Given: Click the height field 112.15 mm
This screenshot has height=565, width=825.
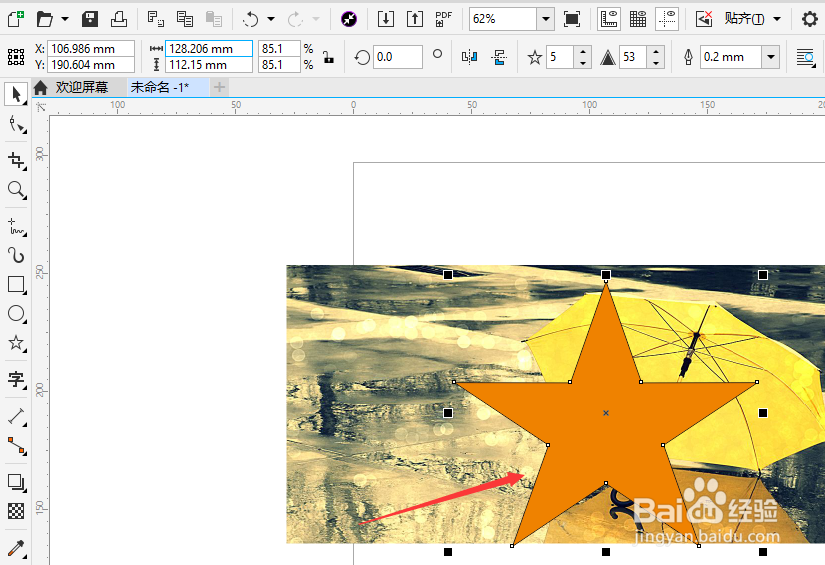Looking at the screenshot, I should 209,65.
